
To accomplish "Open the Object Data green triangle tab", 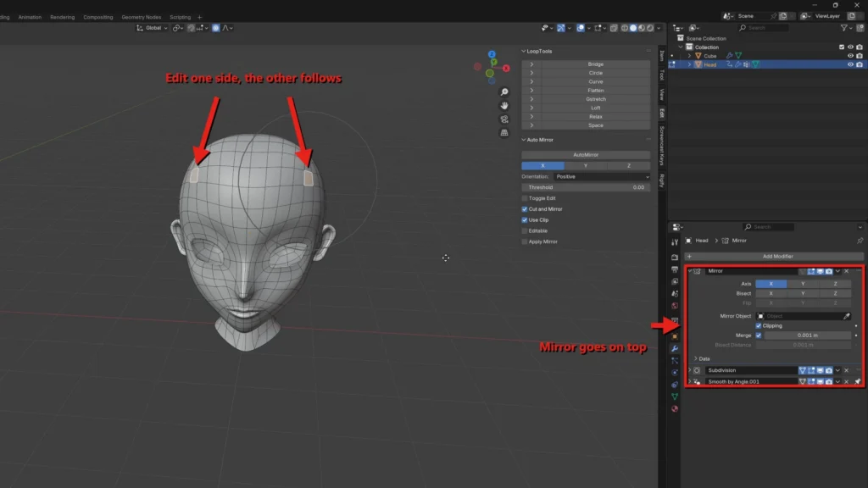I will [x=675, y=396].
